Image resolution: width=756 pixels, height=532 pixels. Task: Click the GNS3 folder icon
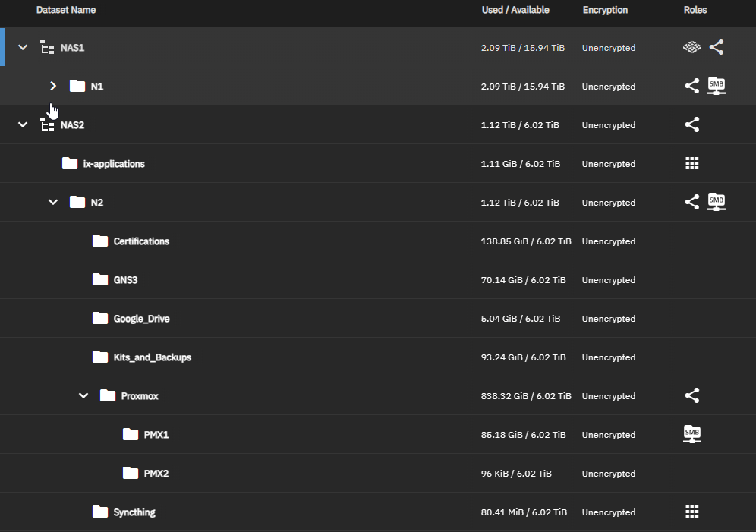(x=100, y=279)
